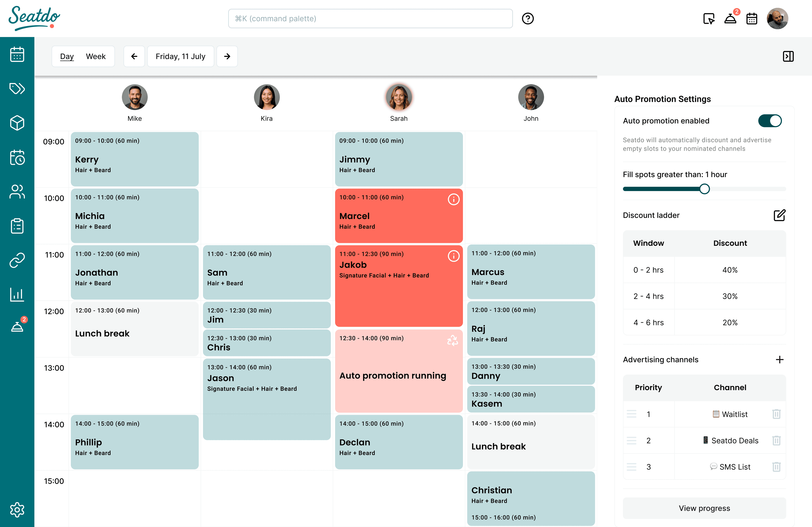
Task: Edit the discount ladder pencil icon
Action: pos(779,215)
